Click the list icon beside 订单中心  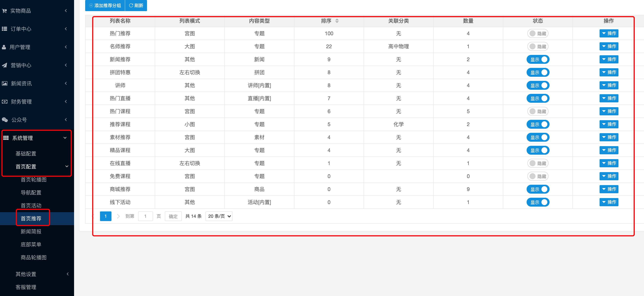[4, 29]
